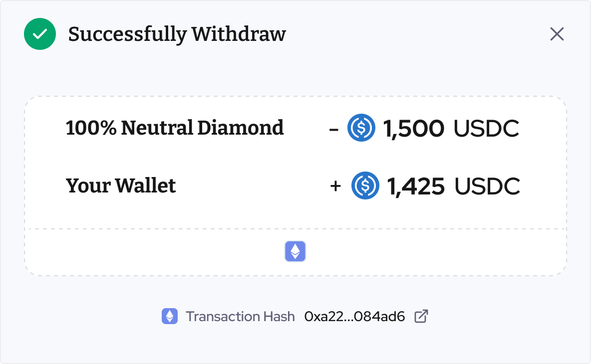Click the USDC coin icon beside 1,500
The height and width of the screenshot is (364, 591).
[x=361, y=128]
